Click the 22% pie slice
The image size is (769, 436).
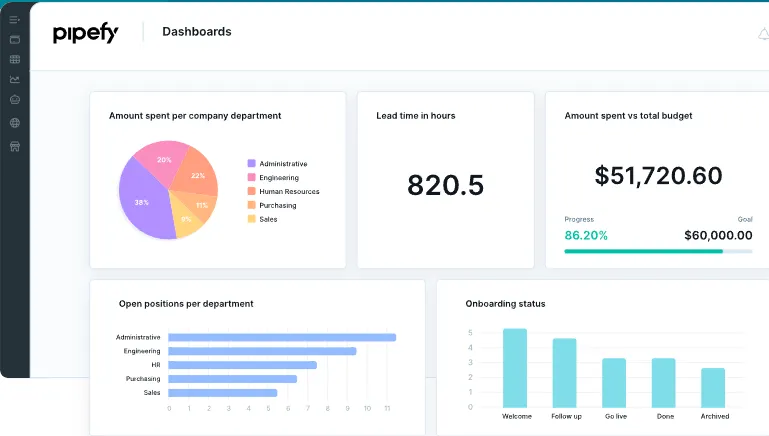point(197,176)
